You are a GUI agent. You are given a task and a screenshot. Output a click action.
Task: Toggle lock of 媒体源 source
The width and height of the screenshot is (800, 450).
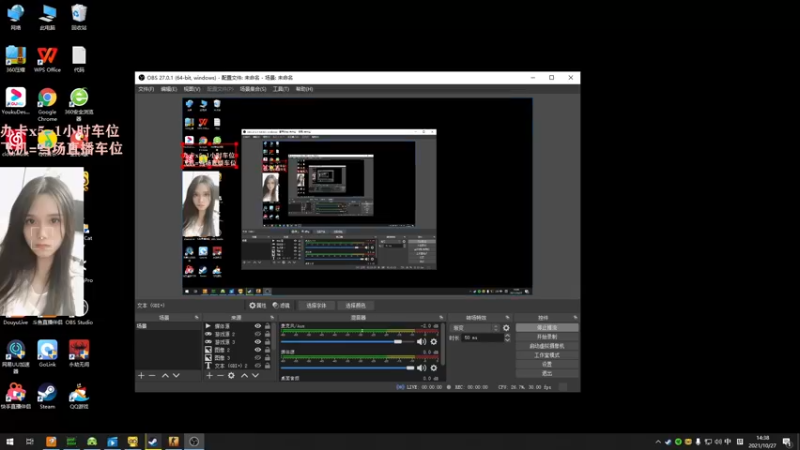tap(267, 326)
